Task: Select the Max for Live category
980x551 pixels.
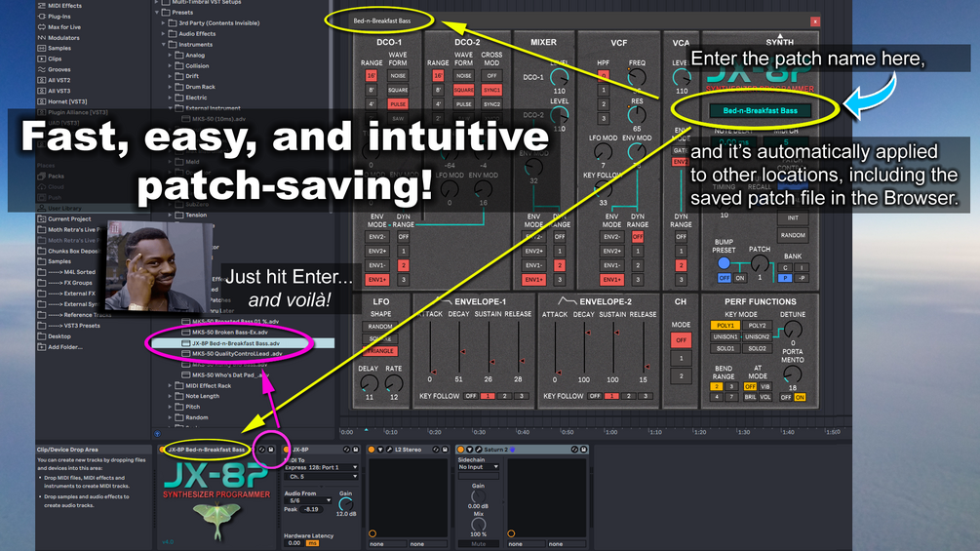Action: [x=59, y=27]
